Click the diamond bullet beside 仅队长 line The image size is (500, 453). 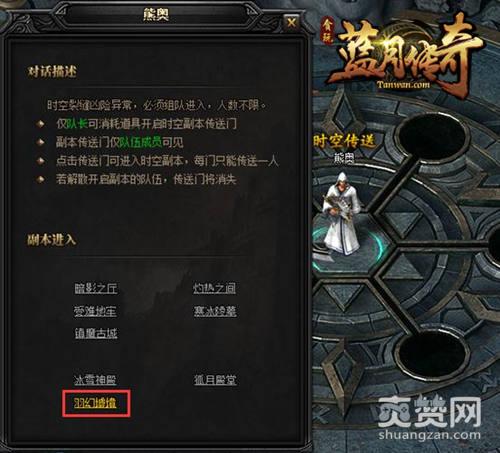coord(41,124)
